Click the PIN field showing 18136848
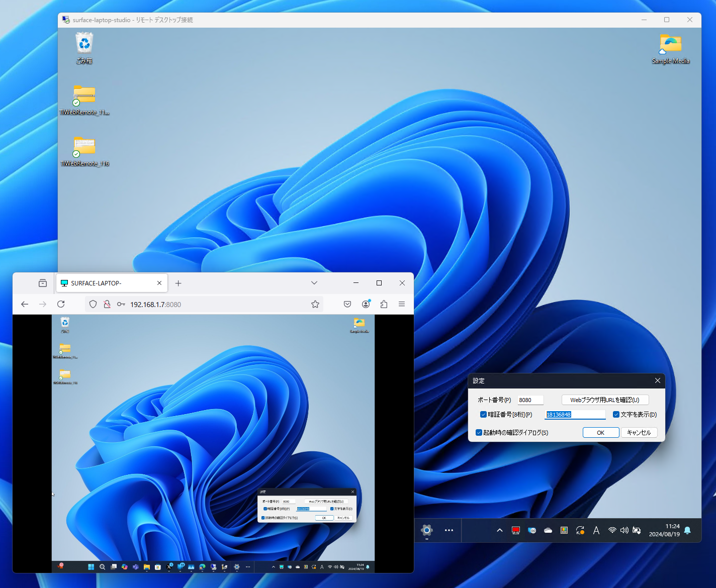The image size is (716, 588). click(575, 415)
